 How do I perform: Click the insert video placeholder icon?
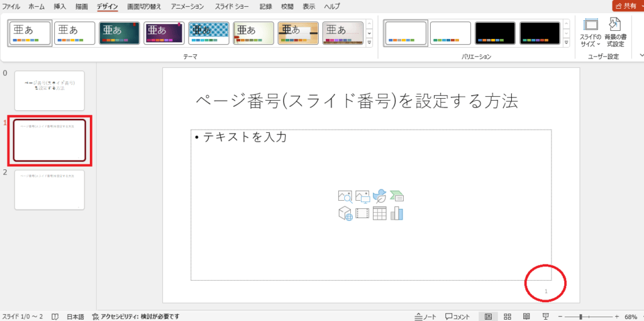pos(362,213)
